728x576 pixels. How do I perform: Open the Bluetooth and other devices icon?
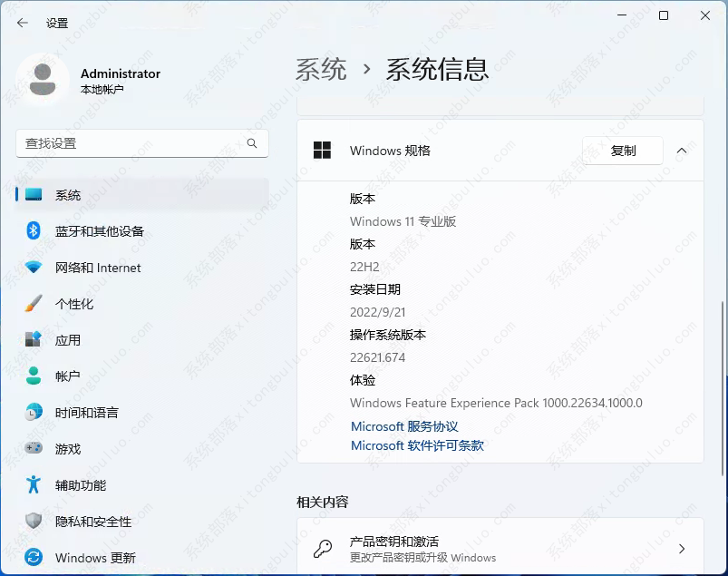[x=34, y=231]
